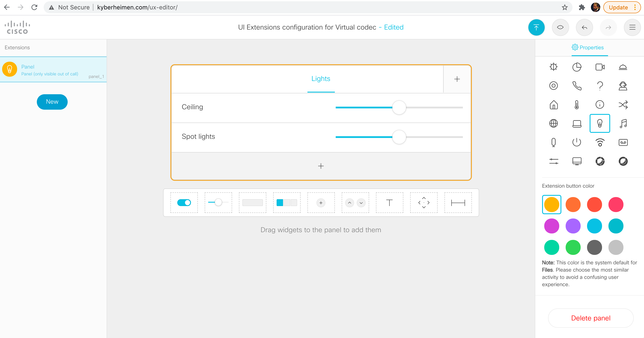Click the toggle switch widget
644x338 pixels.
pyautogui.click(x=184, y=203)
